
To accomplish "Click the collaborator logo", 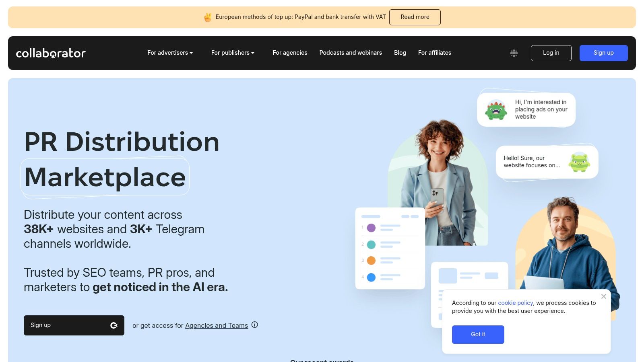I will [51, 53].
